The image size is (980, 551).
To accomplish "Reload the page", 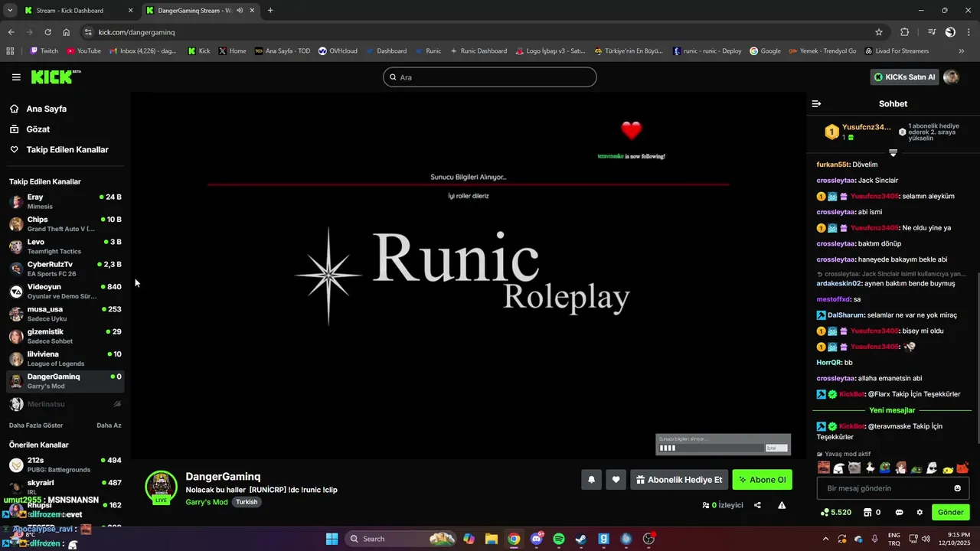I will pyautogui.click(x=47, y=32).
